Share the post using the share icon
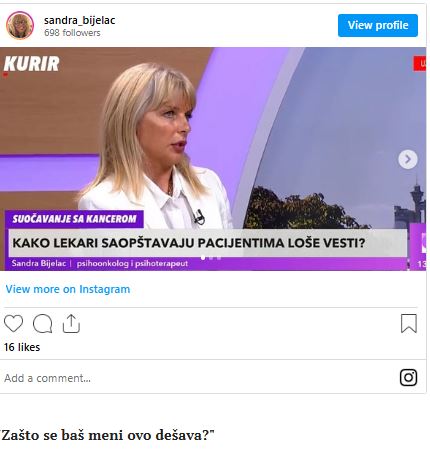Image resolution: width=430 pixels, height=453 pixels. pos(71,323)
